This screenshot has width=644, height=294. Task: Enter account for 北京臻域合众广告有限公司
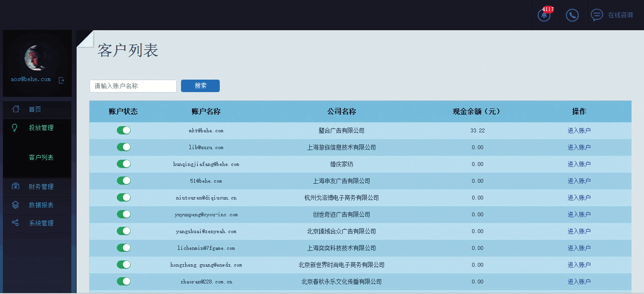(x=579, y=231)
